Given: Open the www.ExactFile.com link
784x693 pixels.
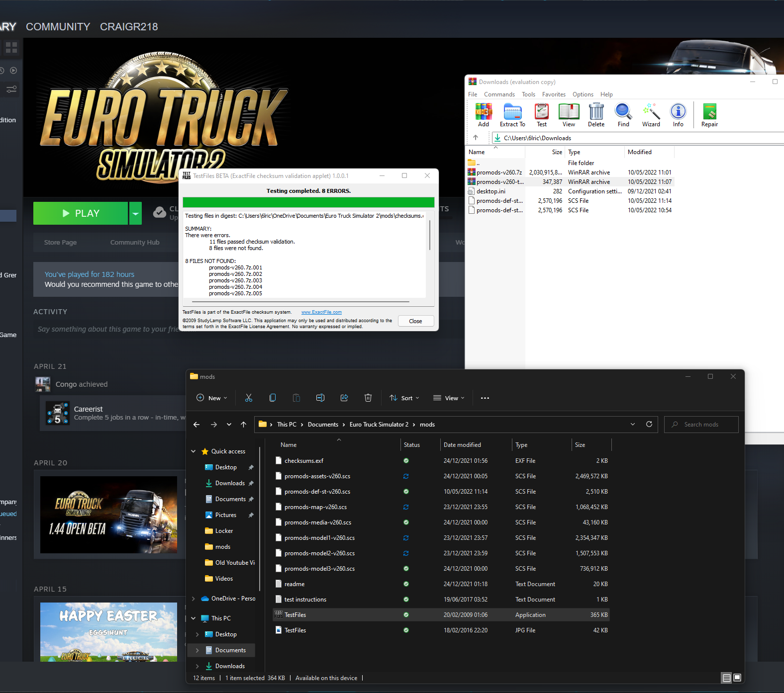Looking at the screenshot, I should click(321, 312).
